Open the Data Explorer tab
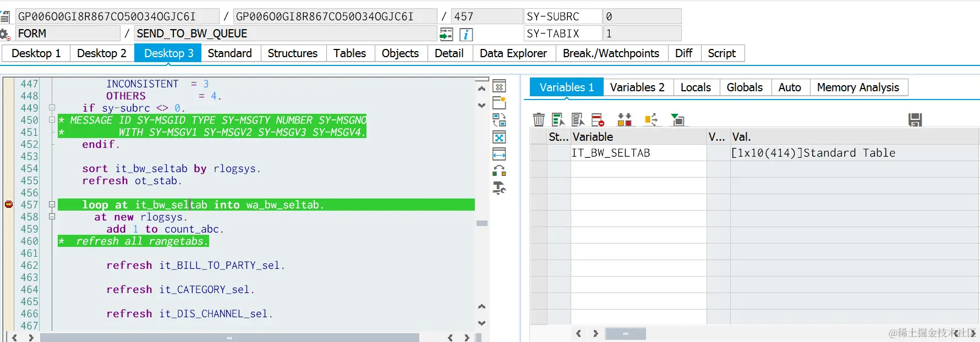 click(x=513, y=53)
